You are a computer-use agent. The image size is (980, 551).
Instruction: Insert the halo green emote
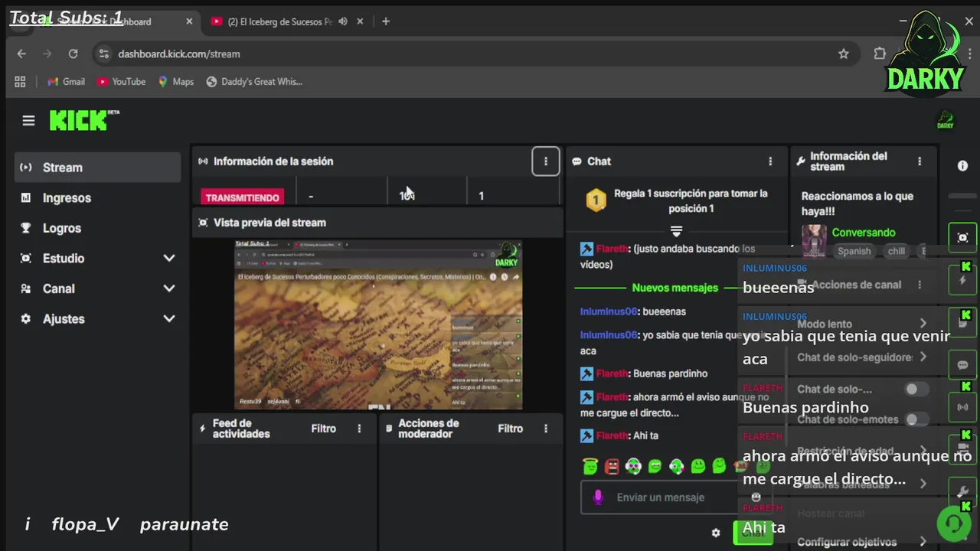[x=590, y=465]
